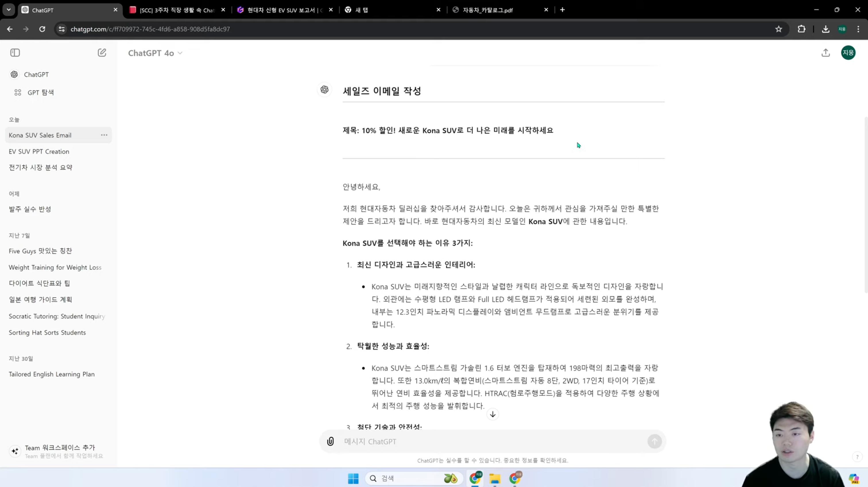Close the ChatGPT browser tab
Image resolution: width=868 pixels, height=487 pixels.
[116, 10]
